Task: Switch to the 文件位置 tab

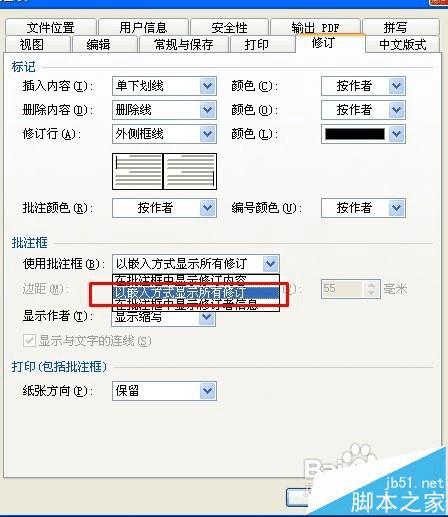Action: click(51, 27)
